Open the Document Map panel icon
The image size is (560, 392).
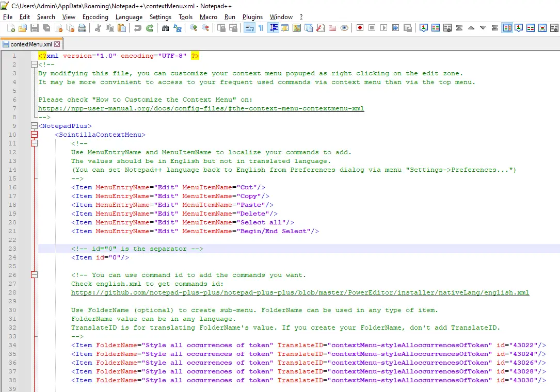tap(297, 28)
